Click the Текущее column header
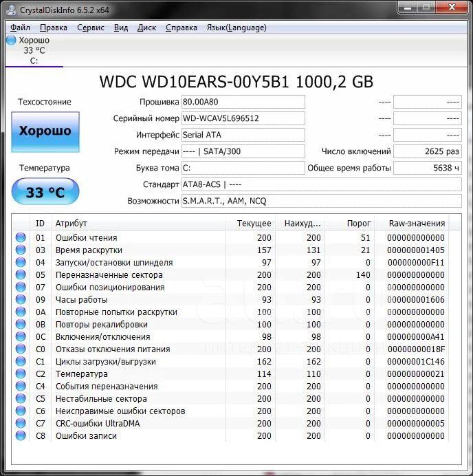Viewport: 473px width, 476px height. 251,224
